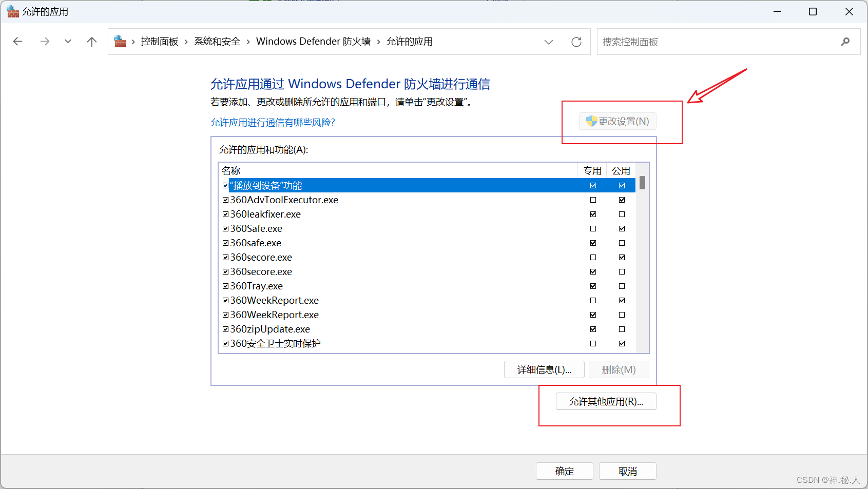Select the 允许的应用 breadcrumb
The width and height of the screenshot is (868, 489).
tap(410, 42)
